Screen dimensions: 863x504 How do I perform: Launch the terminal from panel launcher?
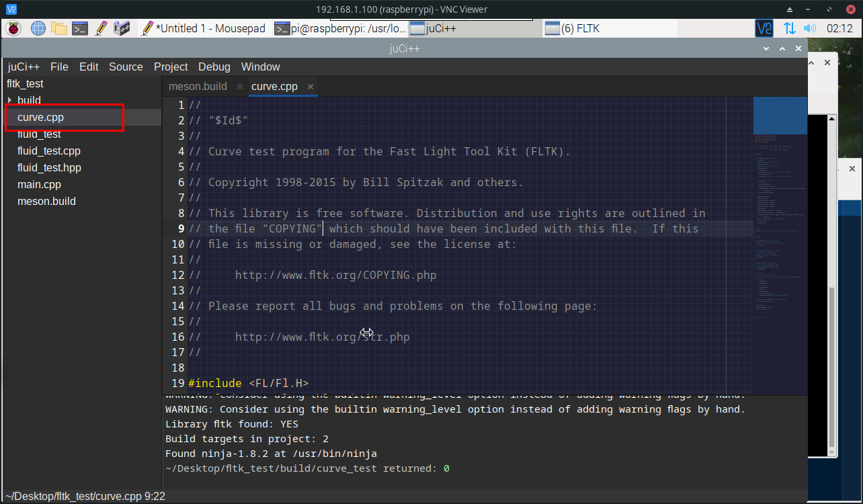tap(81, 28)
